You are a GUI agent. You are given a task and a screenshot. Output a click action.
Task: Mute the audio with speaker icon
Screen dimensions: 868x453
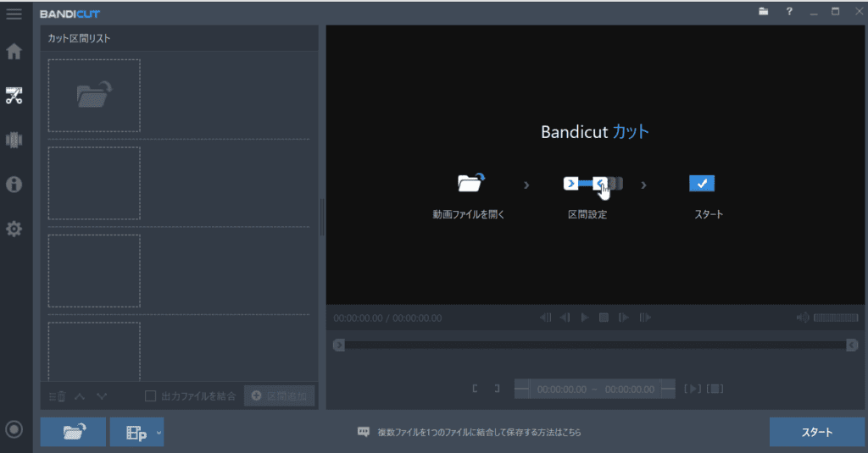click(x=803, y=318)
